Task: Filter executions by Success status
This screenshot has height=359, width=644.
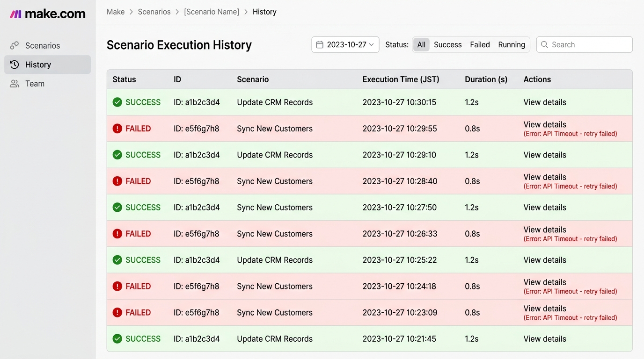Action: click(447, 45)
